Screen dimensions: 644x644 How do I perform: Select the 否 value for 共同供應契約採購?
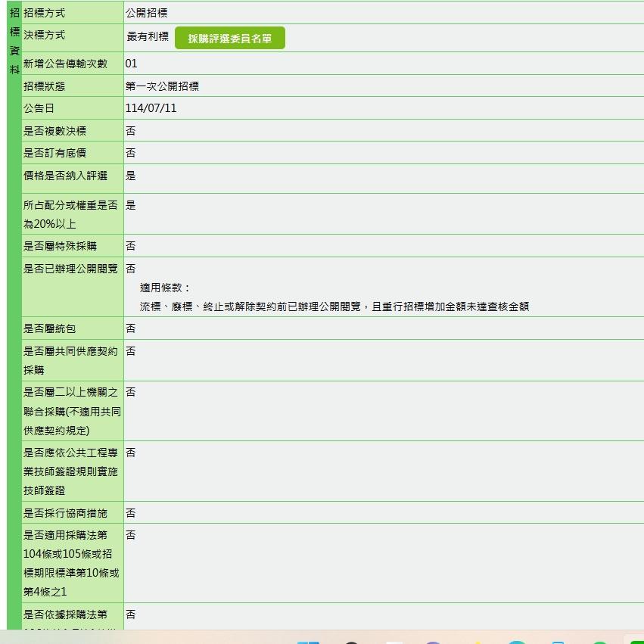pos(131,350)
